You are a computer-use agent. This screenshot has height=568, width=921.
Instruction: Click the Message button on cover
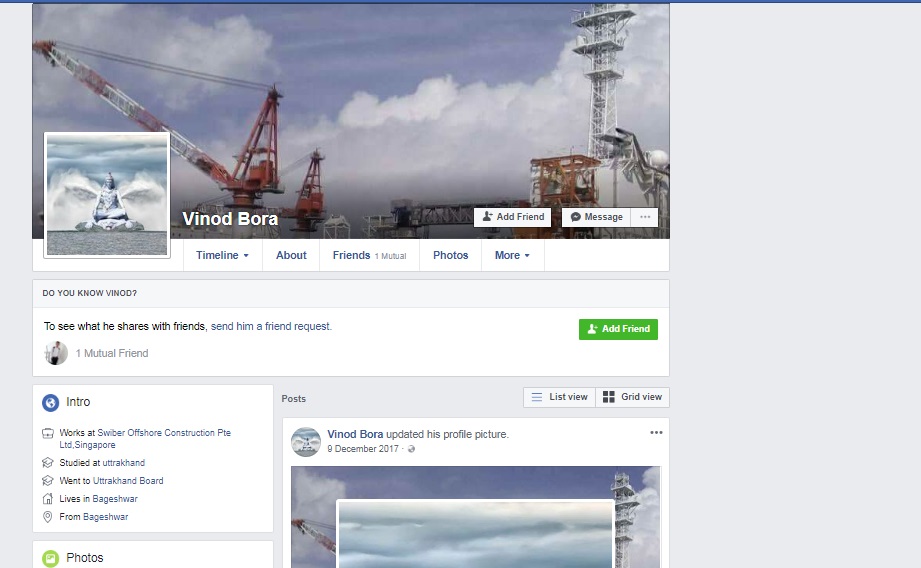click(x=596, y=217)
